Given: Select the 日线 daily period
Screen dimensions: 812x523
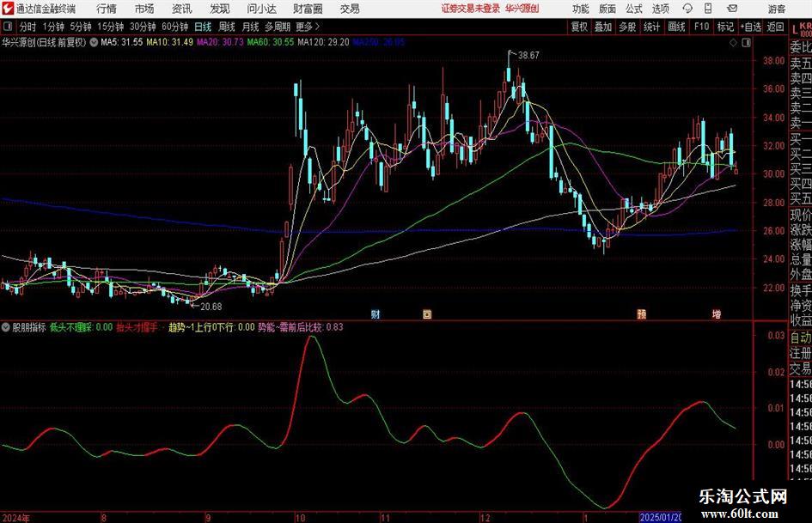Looking at the screenshot, I should coord(203,27).
